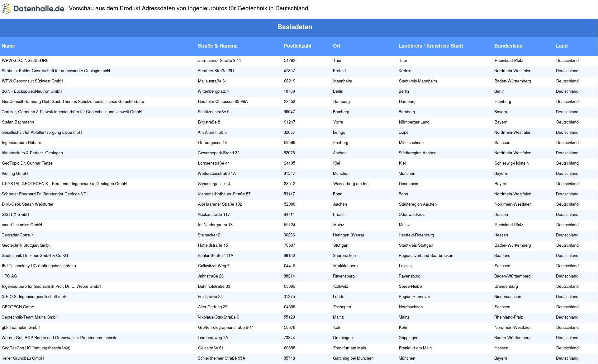Click the Bundesland column header

tap(508, 46)
